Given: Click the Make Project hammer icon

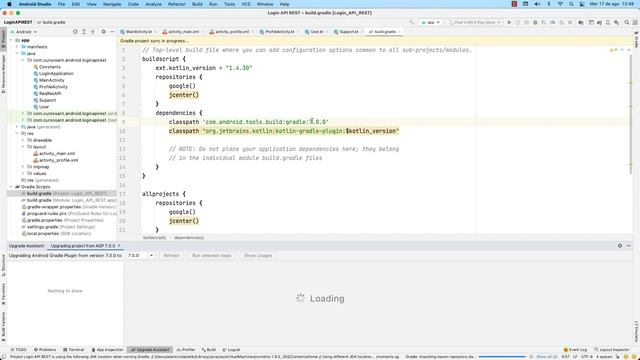Looking at the screenshot, I should 411,22.
